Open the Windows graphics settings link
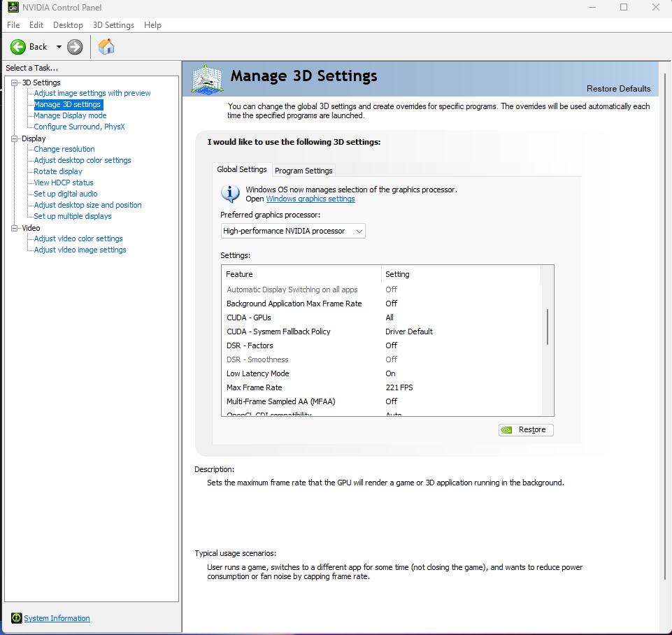 coord(310,199)
